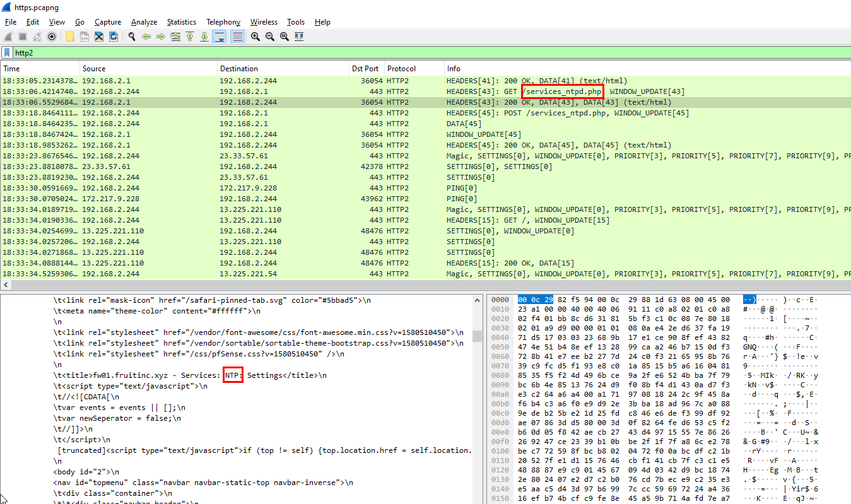
Task: Open the display filter bookmark menu
Action: coord(7,53)
